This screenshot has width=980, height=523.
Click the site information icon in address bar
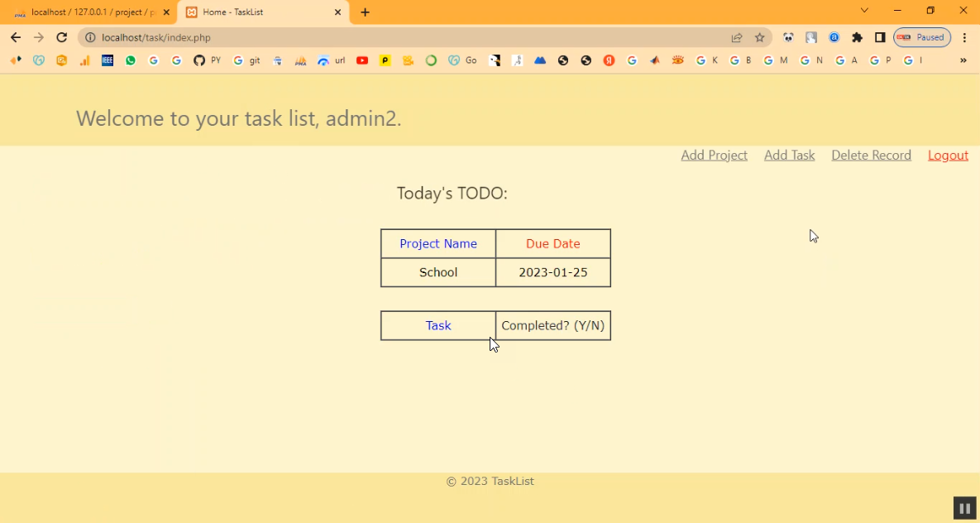[x=90, y=37]
